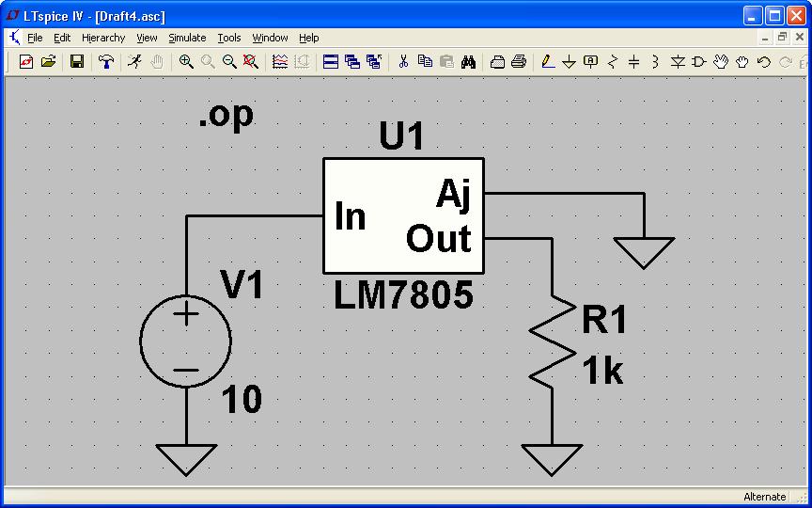Open Find with binoculars icon
Viewport: 812px width, 508px height.
[468, 62]
